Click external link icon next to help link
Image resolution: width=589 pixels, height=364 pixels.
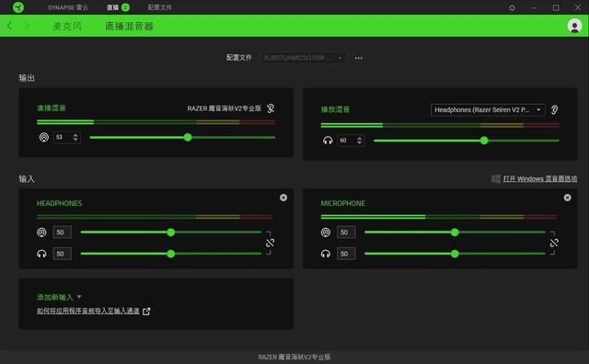click(146, 311)
